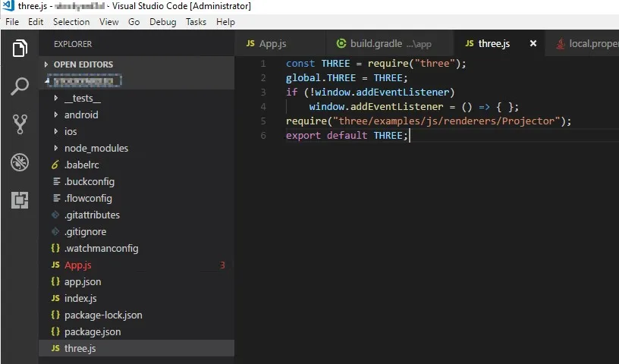Open package-lock.json from the explorer

(138, 315)
